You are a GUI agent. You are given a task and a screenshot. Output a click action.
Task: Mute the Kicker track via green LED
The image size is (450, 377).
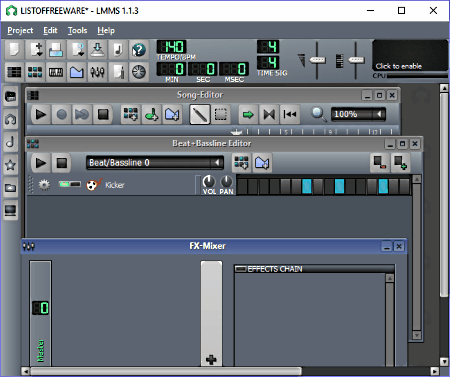pos(64,184)
